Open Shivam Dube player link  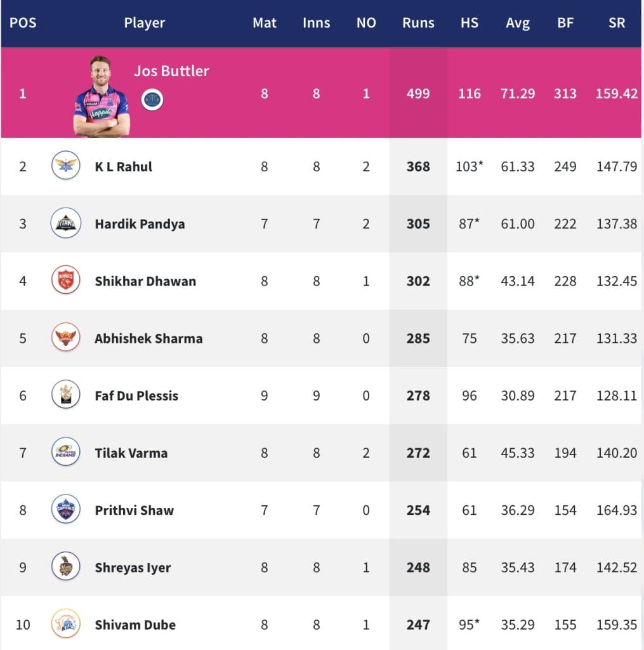(135, 625)
